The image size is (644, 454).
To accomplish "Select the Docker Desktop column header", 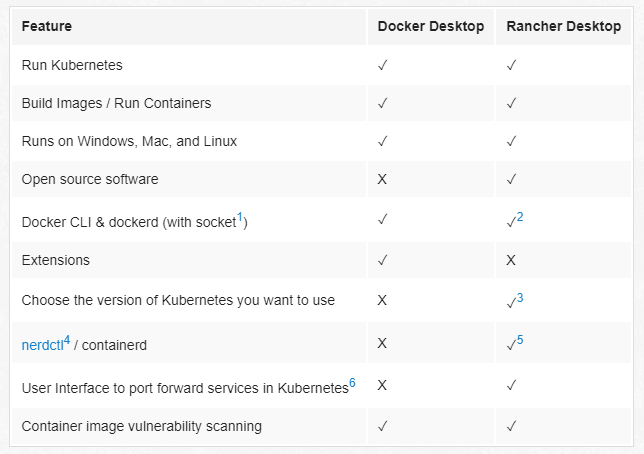I will tap(430, 26).
